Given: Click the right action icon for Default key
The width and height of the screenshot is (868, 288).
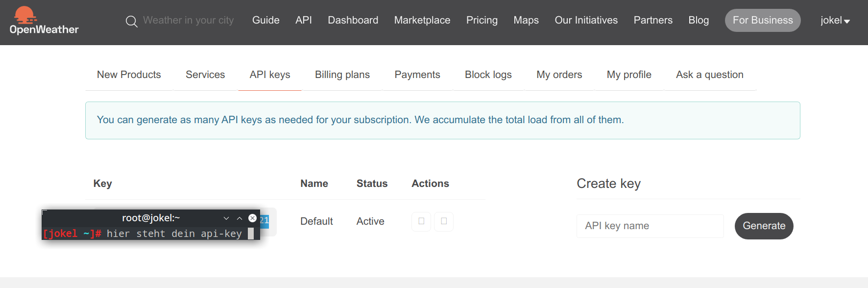Looking at the screenshot, I should coord(444,221).
